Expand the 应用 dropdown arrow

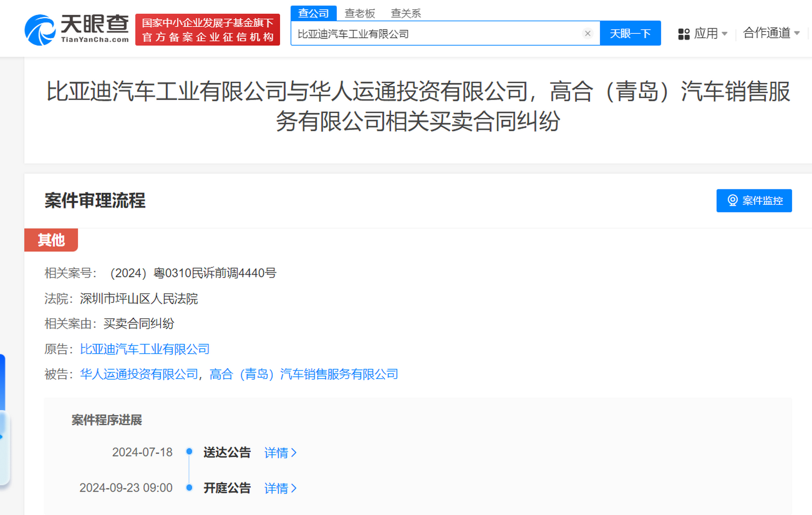click(725, 34)
